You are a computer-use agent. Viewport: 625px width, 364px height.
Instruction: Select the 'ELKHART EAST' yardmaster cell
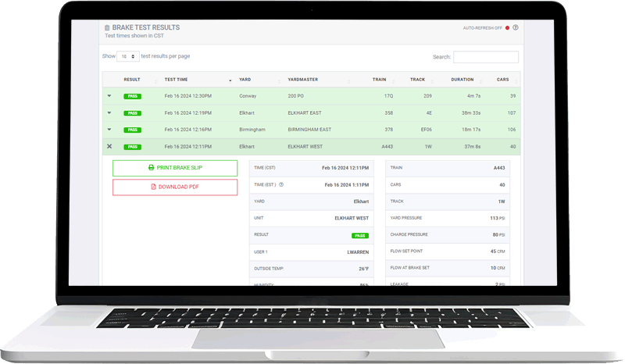(x=305, y=112)
